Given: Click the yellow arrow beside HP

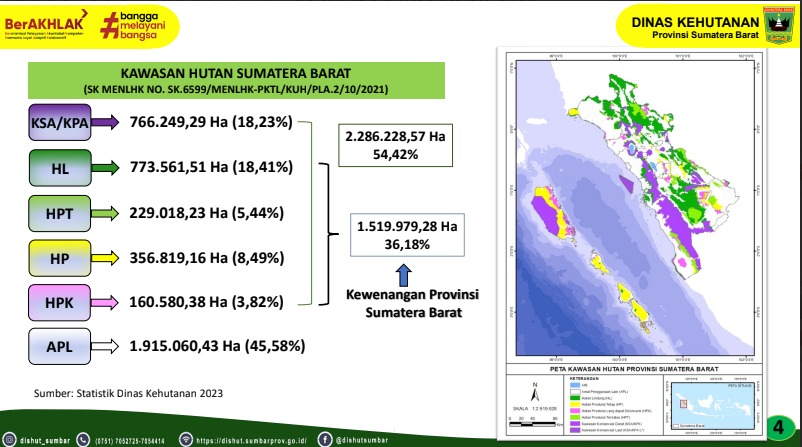Looking at the screenshot, I should [x=106, y=258].
